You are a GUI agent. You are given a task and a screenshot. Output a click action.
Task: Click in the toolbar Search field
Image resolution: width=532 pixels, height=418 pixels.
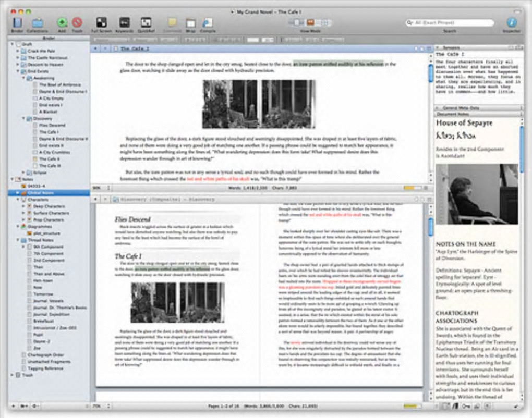click(x=452, y=23)
